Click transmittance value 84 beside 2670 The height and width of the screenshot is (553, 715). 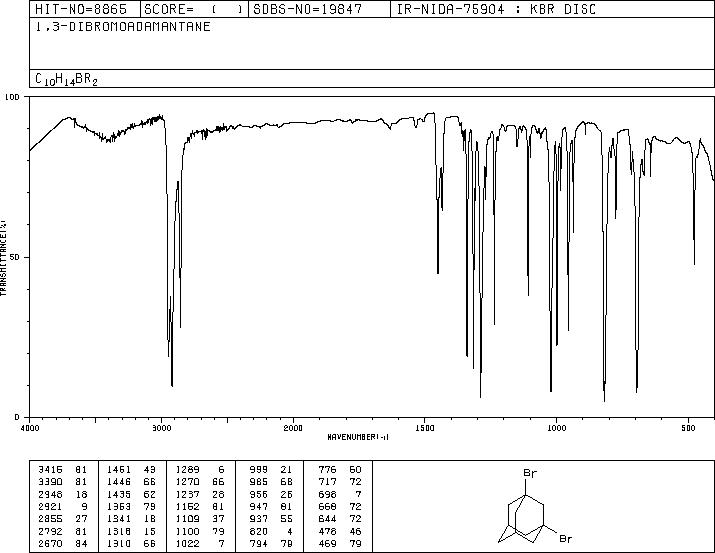pos(82,543)
